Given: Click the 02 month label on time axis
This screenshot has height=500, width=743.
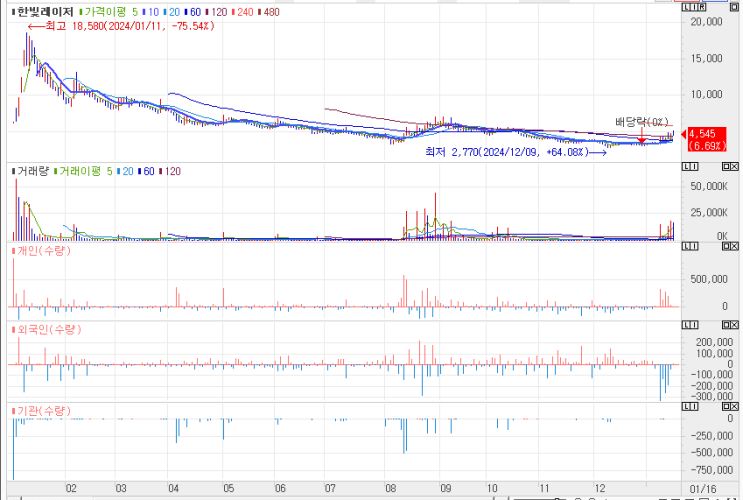Looking at the screenshot, I should click(x=71, y=488).
